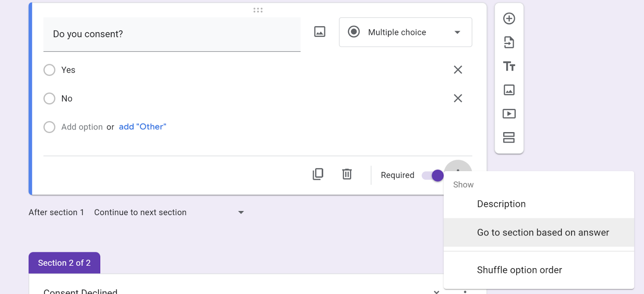The width and height of the screenshot is (644, 294).
Task: Click the add question icon
Action: point(509,19)
